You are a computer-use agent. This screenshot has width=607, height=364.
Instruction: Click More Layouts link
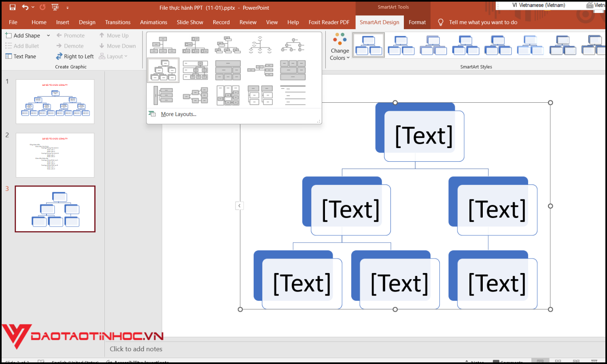coord(178,114)
